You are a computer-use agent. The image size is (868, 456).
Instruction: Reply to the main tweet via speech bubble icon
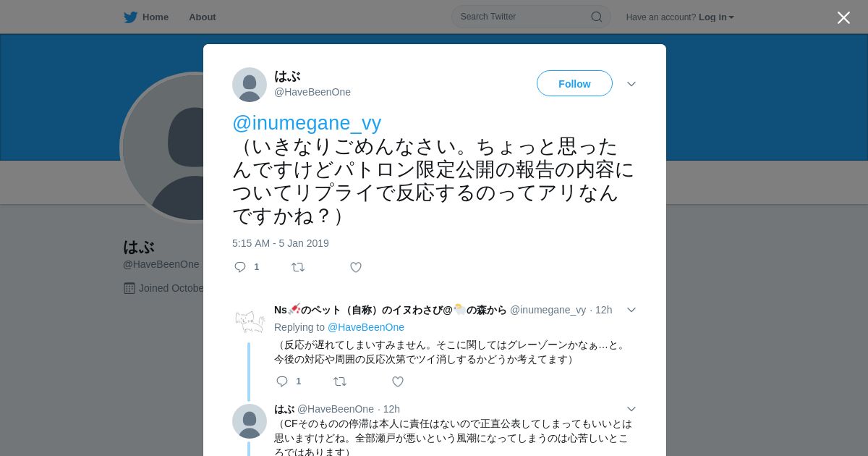(240, 267)
